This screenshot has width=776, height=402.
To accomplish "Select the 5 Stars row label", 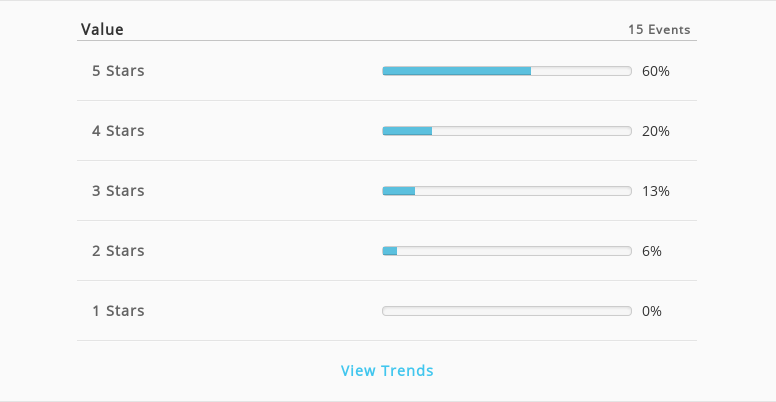I will tap(118, 71).
